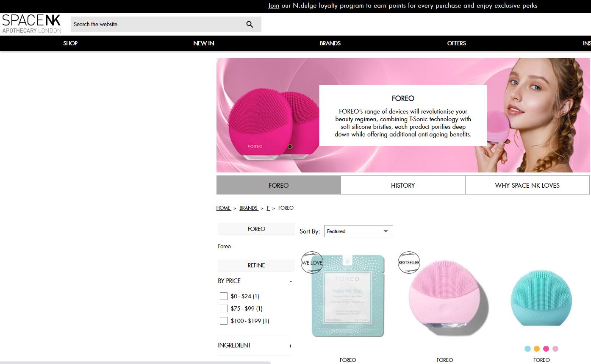The image size is (591, 364).
Task: Click the WE LOVE badge
Action: coord(312,263)
